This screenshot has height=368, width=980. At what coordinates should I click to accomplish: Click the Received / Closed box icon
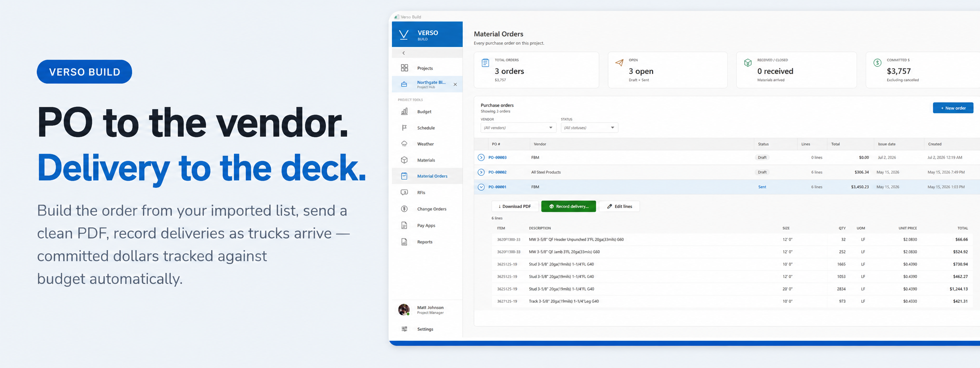click(747, 63)
